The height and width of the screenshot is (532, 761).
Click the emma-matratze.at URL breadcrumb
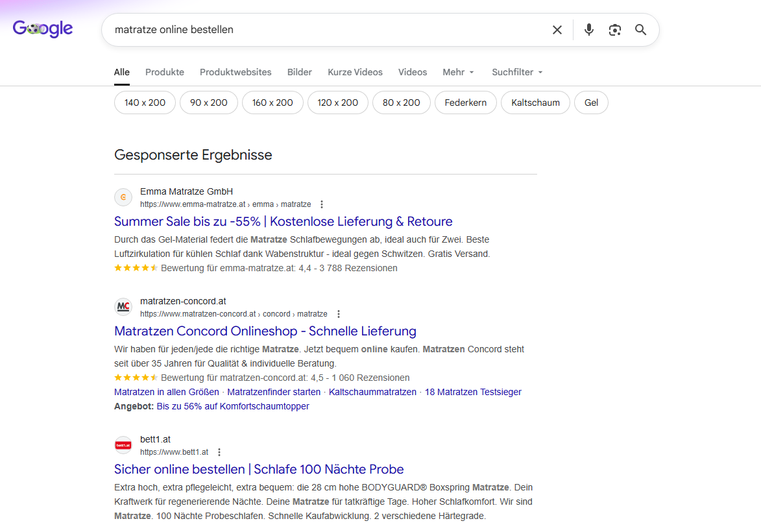pyautogui.click(x=226, y=204)
